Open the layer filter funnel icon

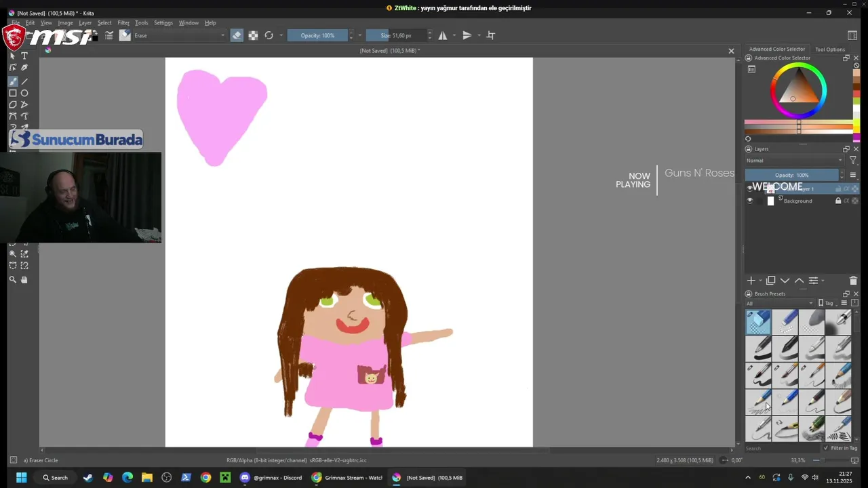[853, 161]
